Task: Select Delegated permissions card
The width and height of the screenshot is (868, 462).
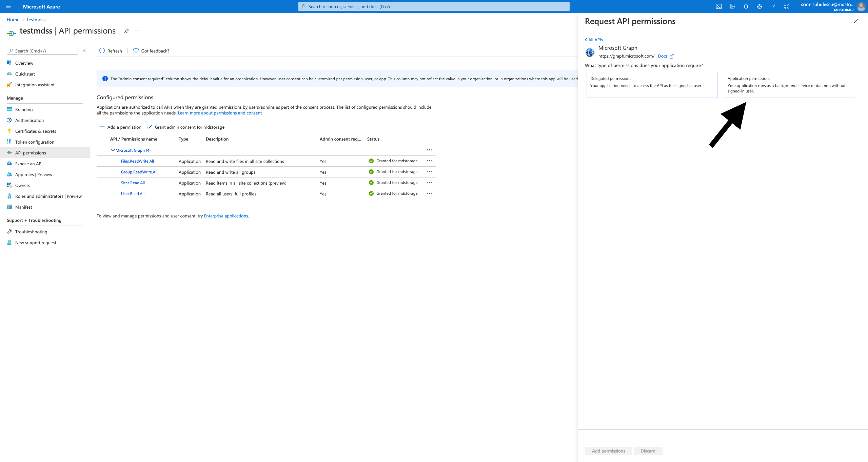Action: click(x=652, y=85)
